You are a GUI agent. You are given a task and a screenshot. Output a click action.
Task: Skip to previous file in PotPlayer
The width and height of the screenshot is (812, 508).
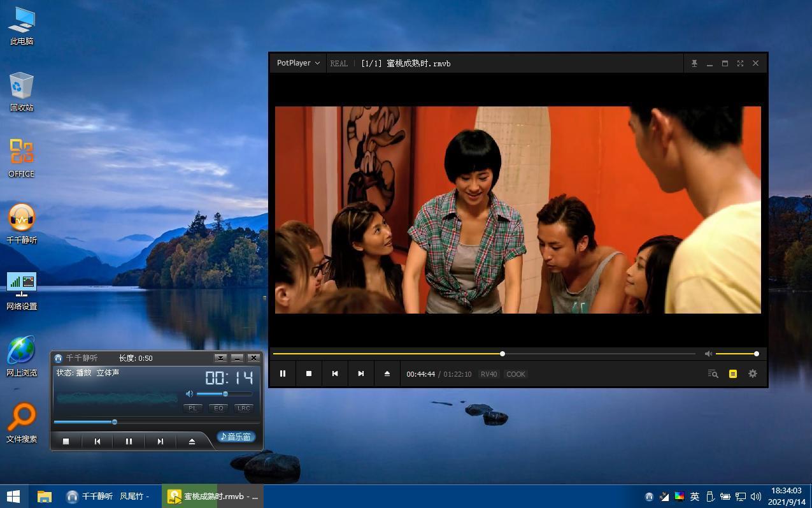[335, 374]
